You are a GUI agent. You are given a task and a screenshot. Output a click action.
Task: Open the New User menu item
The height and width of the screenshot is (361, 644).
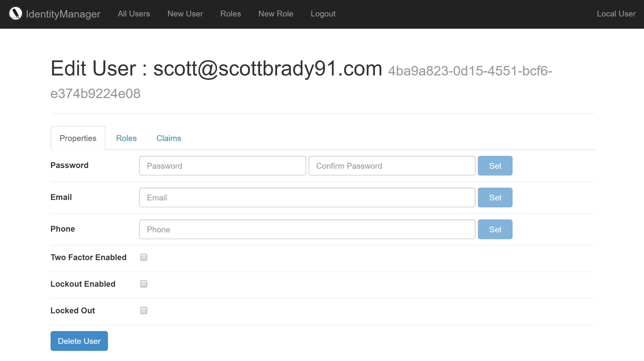coord(185,14)
